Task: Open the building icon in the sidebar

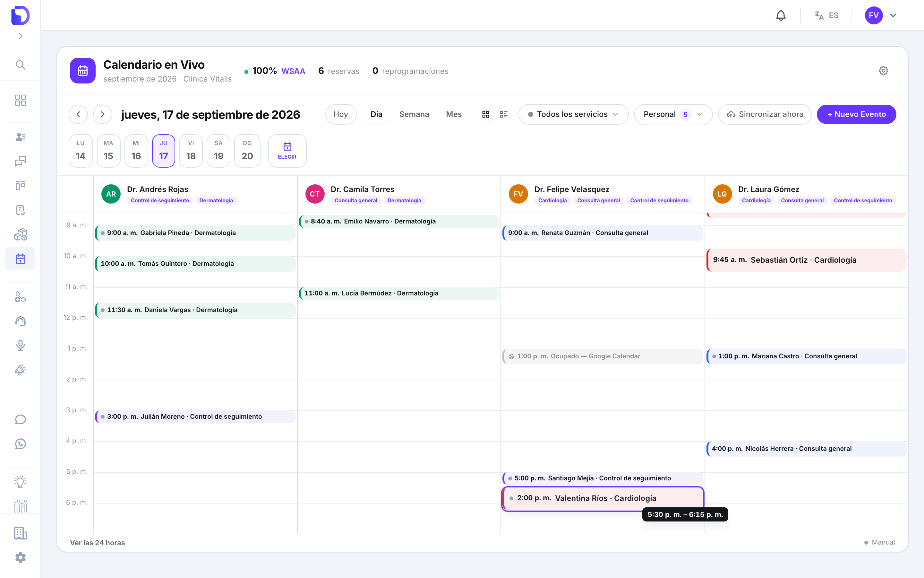Action: point(20,533)
